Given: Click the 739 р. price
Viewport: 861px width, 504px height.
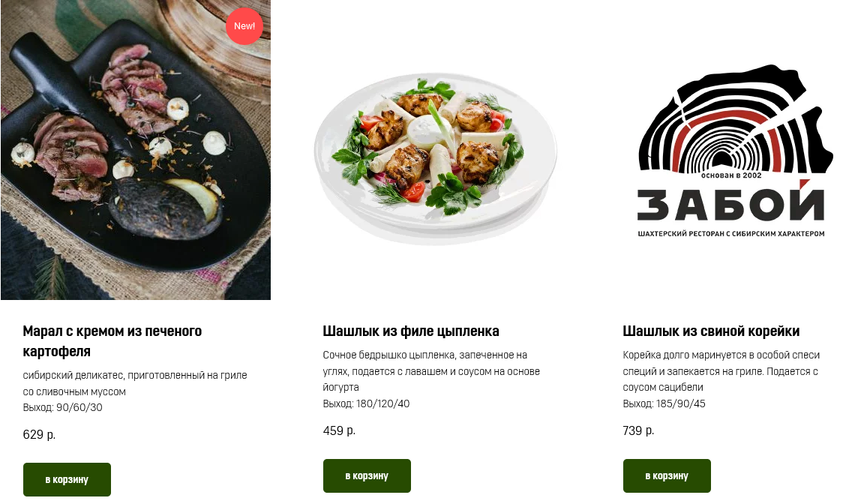Looking at the screenshot, I should pos(638,430).
